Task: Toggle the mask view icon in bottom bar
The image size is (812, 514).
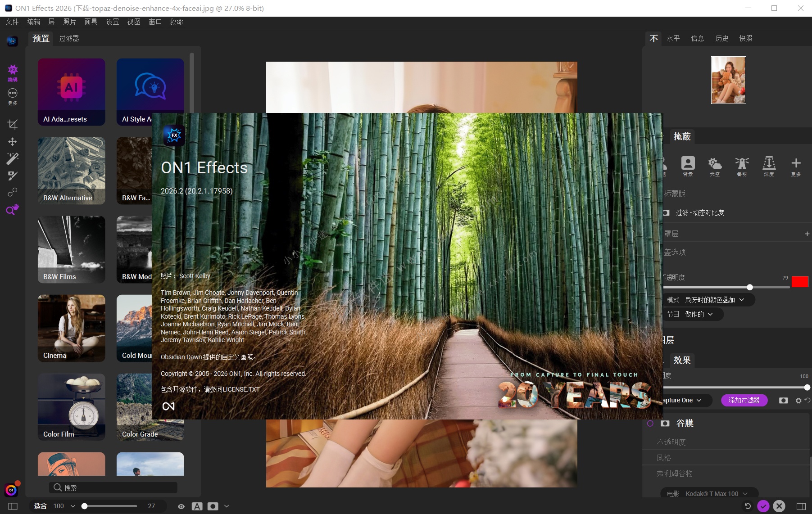Action: click(213, 506)
